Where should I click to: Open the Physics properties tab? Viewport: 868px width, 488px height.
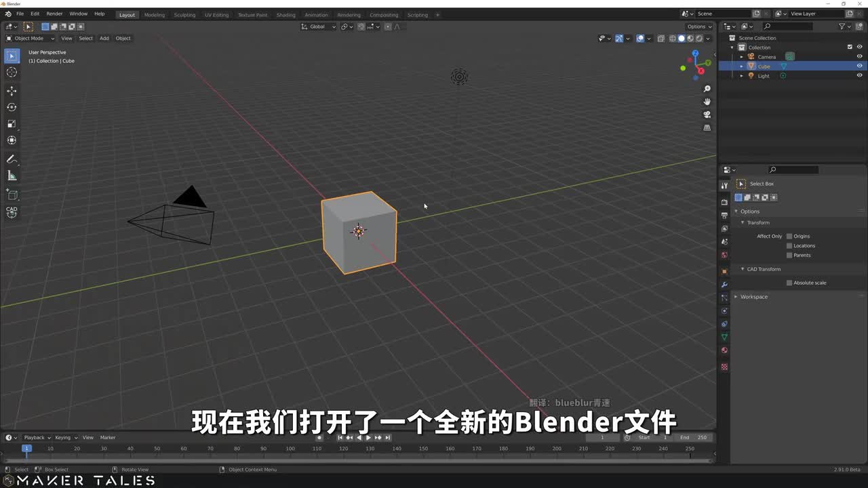[x=724, y=311]
